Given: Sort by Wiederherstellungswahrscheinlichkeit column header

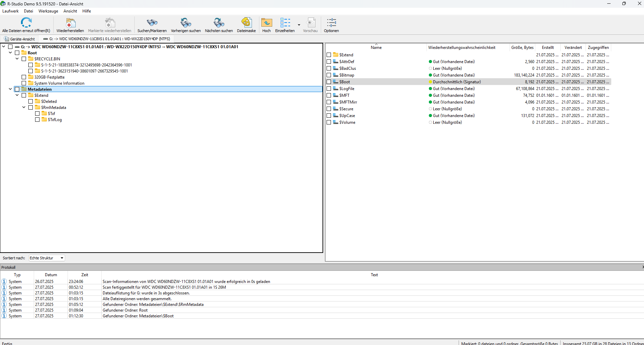Looking at the screenshot, I should point(468,48).
